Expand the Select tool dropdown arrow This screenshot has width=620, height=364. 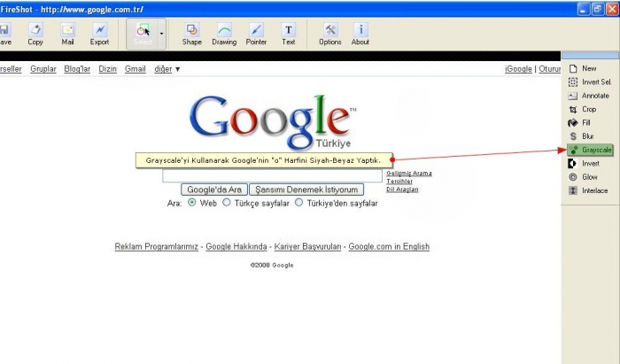coord(161,34)
